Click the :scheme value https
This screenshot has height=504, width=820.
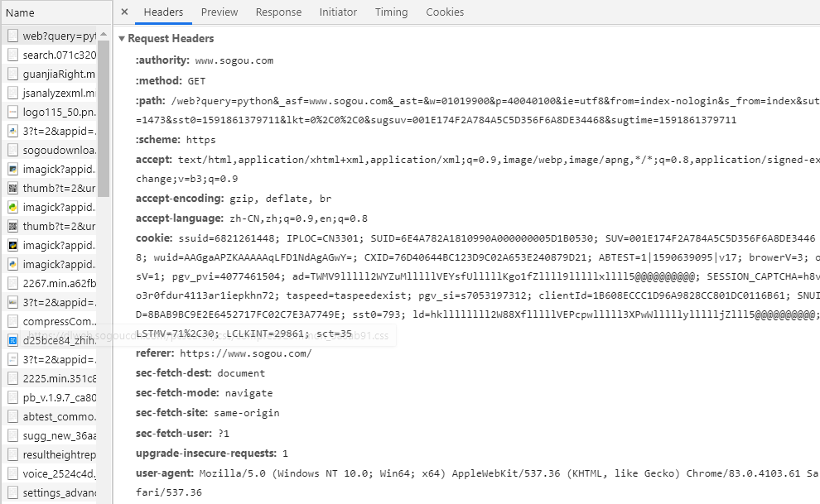pyautogui.click(x=200, y=140)
